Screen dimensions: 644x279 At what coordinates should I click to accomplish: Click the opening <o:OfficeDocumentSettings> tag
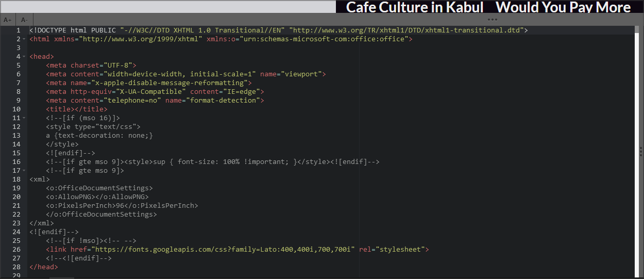coord(99,188)
